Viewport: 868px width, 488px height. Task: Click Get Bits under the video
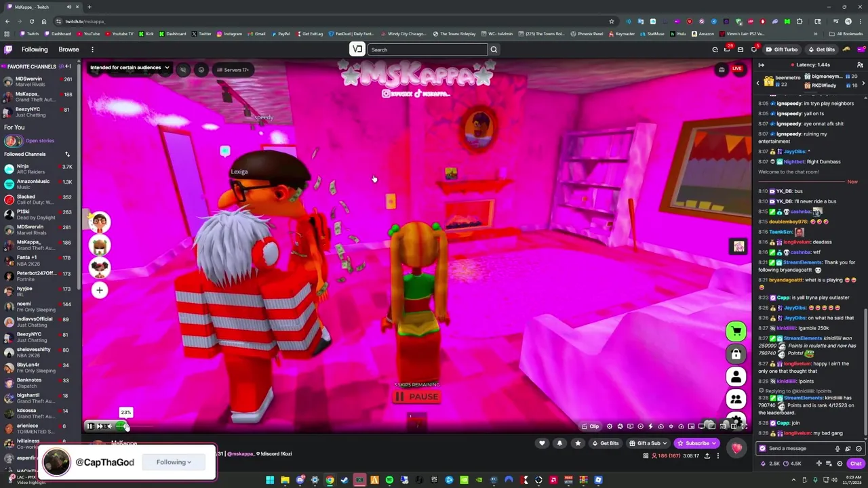[604, 443]
